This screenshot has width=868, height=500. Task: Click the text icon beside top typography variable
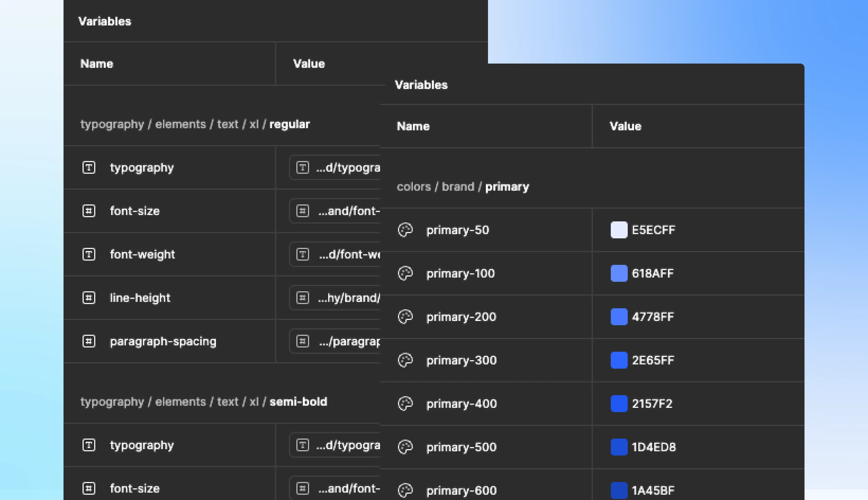89,168
